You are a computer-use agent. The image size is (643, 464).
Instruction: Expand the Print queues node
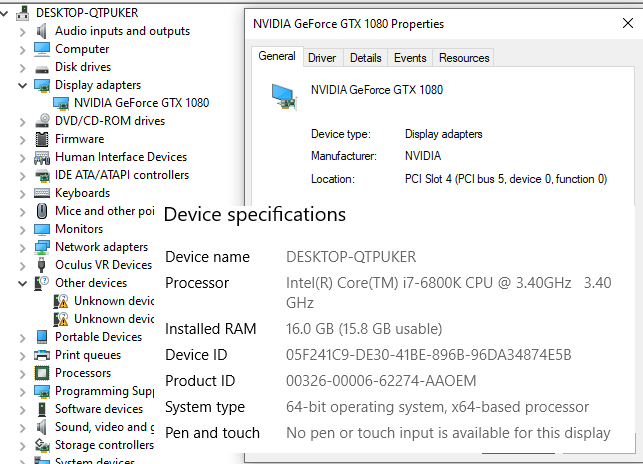point(23,356)
